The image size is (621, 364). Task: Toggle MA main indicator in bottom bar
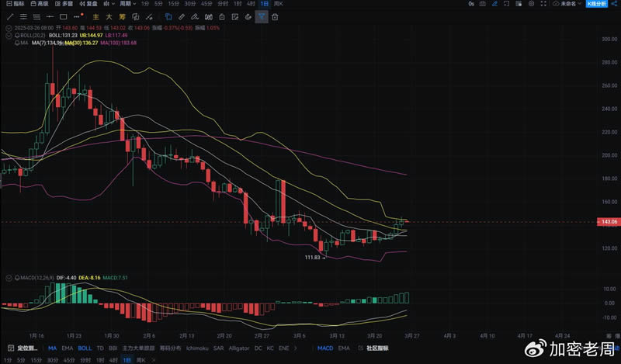point(52,348)
